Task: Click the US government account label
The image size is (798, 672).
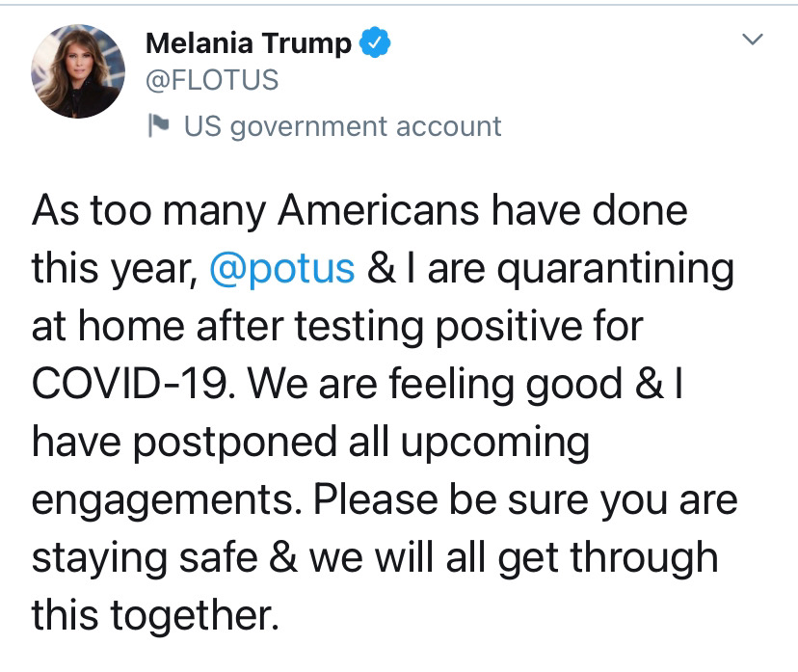Action: [342, 126]
